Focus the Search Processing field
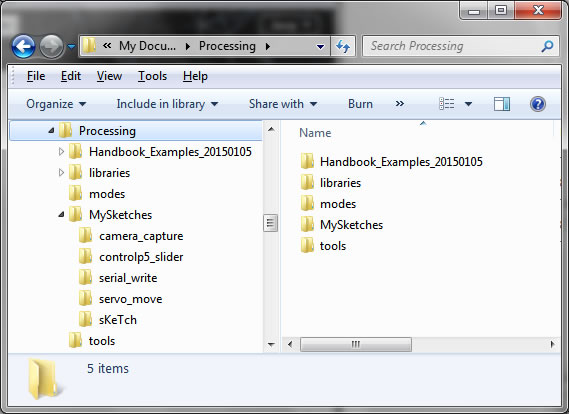 pos(460,46)
